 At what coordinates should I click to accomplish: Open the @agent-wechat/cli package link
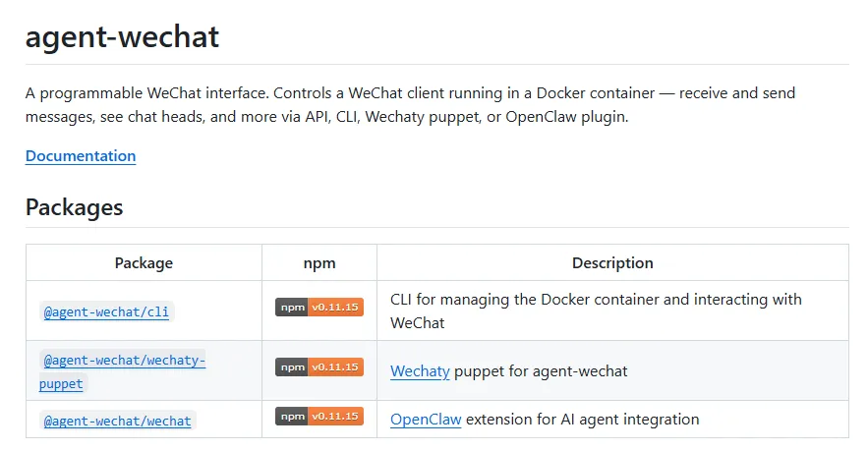pyautogui.click(x=106, y=312)
